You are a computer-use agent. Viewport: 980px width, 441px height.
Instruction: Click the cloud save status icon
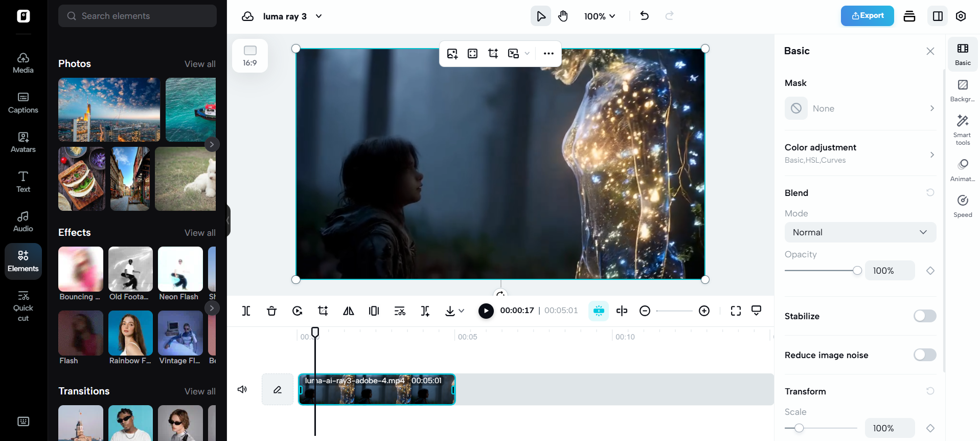(x=247, y=16)
